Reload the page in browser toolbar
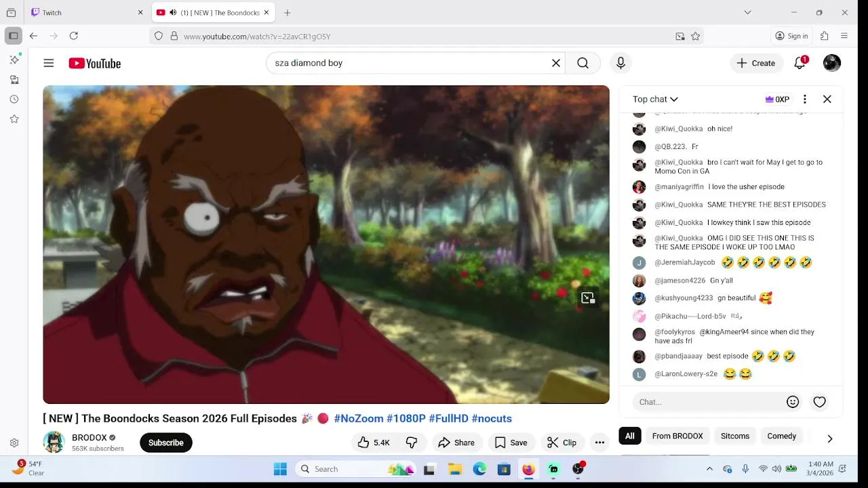The image size is (868, 488). point(74,36)
